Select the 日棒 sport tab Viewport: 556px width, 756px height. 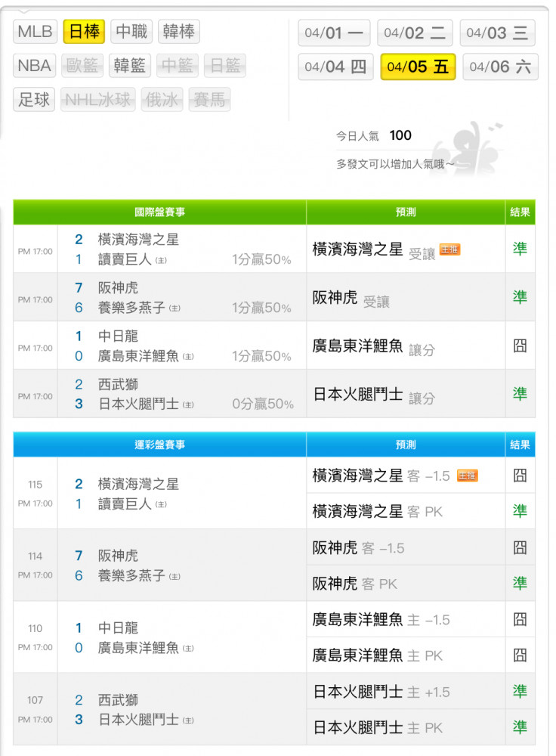[85, 32]
